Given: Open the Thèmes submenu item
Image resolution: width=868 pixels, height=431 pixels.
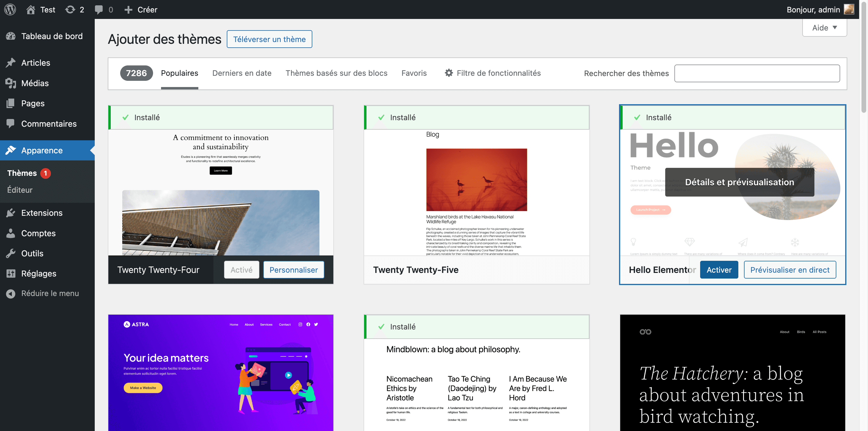Looking at the screenshot, I should tap(22, 173).
